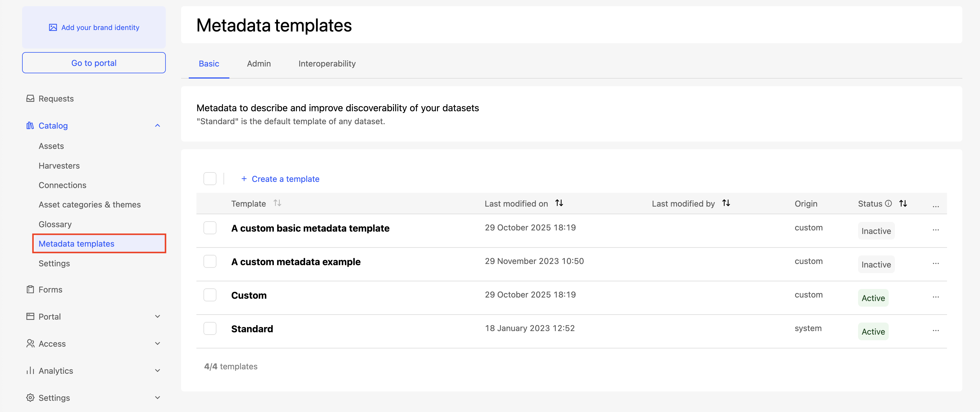The image size is (980, 412).
Task: Sort by Last modified by arrows
Action: click(x=726, y=203)
